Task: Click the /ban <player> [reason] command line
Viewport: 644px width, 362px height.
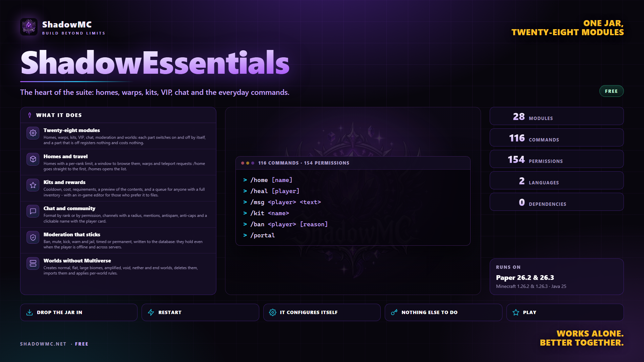Action: click(285, 224)
